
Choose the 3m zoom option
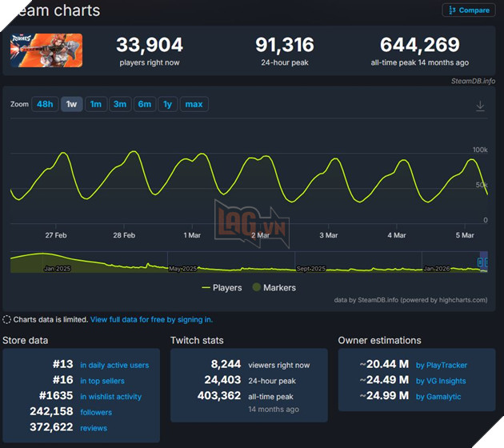click(119, 105)
